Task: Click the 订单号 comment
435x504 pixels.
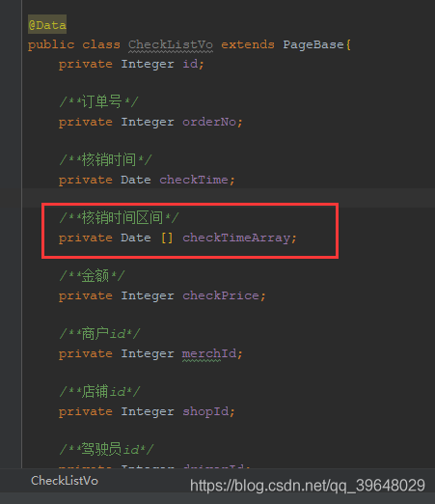Action: [98, 101]
